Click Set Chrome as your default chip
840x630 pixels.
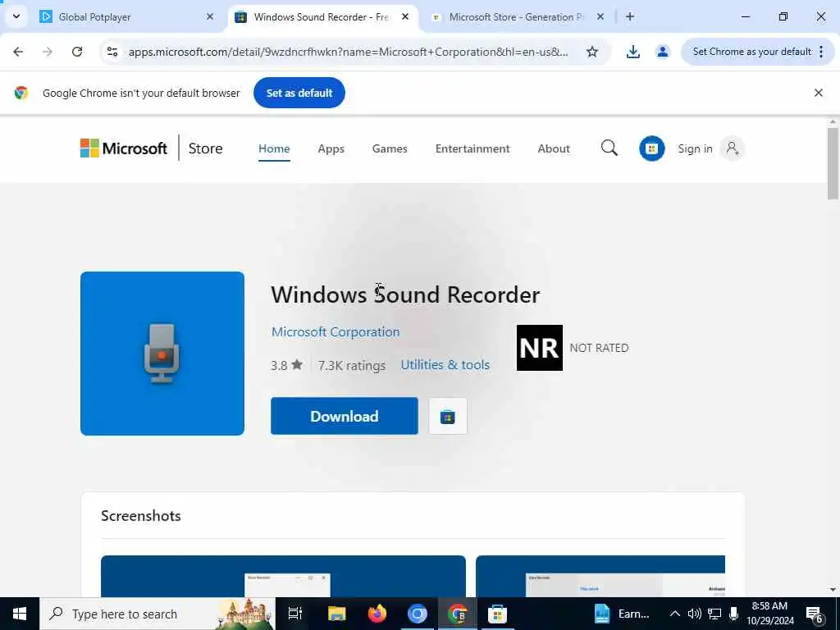coord(751,52)
